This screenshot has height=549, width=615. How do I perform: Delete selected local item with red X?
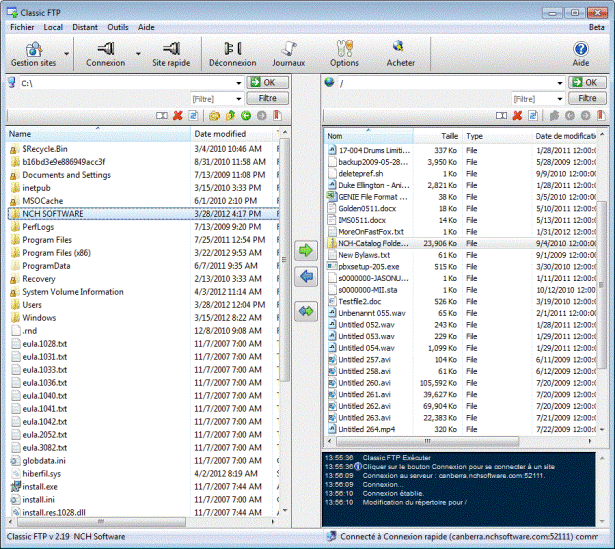point(178,115)
